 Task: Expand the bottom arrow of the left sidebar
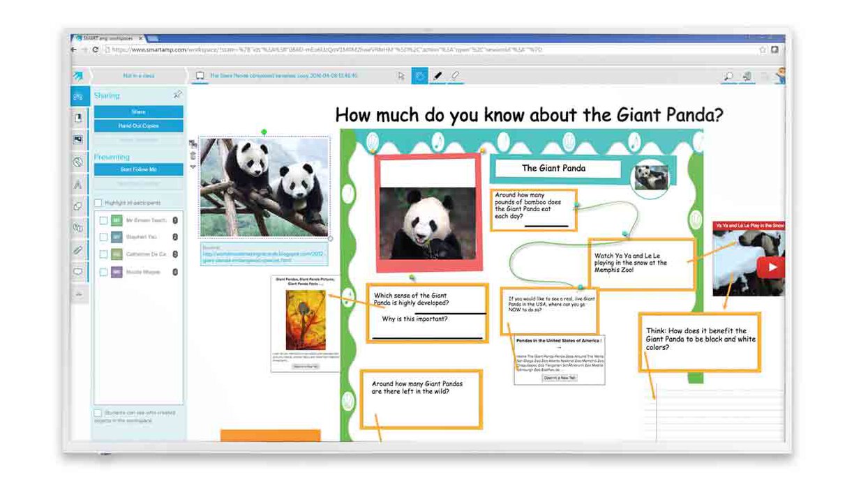(x=78, y=294)
